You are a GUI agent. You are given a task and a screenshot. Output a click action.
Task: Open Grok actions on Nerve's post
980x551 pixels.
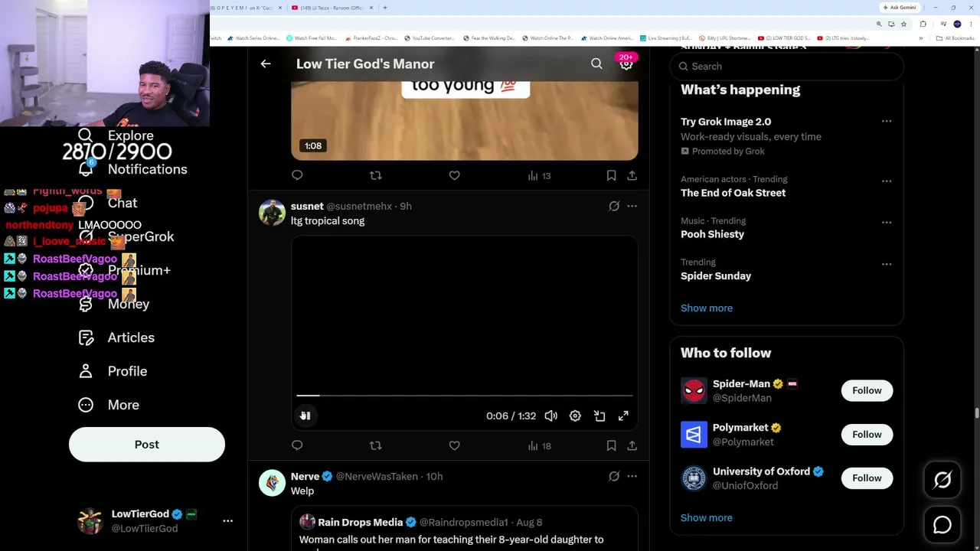[x=614, y=476]
